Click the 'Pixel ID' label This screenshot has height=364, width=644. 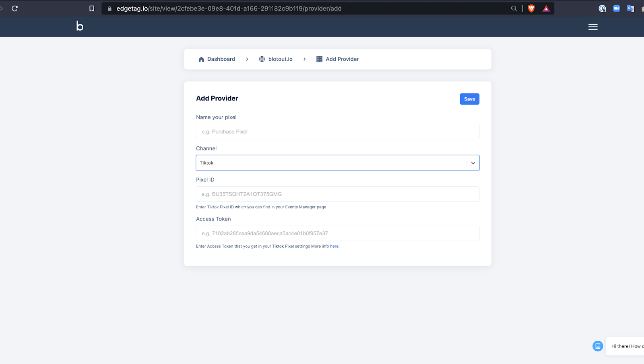(x=205, y=180)
